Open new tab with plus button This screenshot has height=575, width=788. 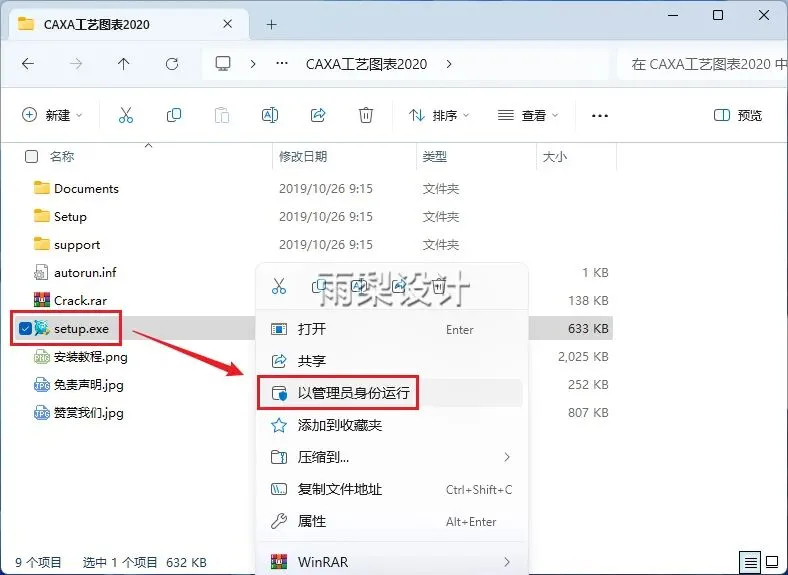tap(271, 25)
